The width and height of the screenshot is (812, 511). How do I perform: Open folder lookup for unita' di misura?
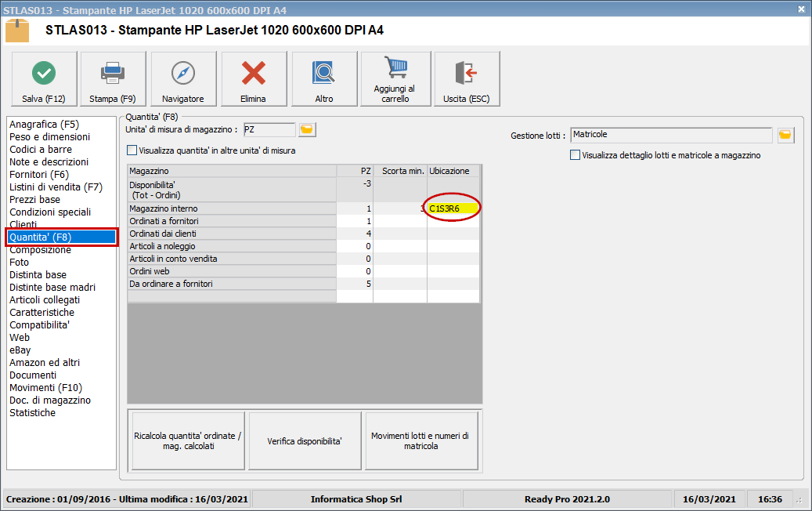click(x=307, y=129)
